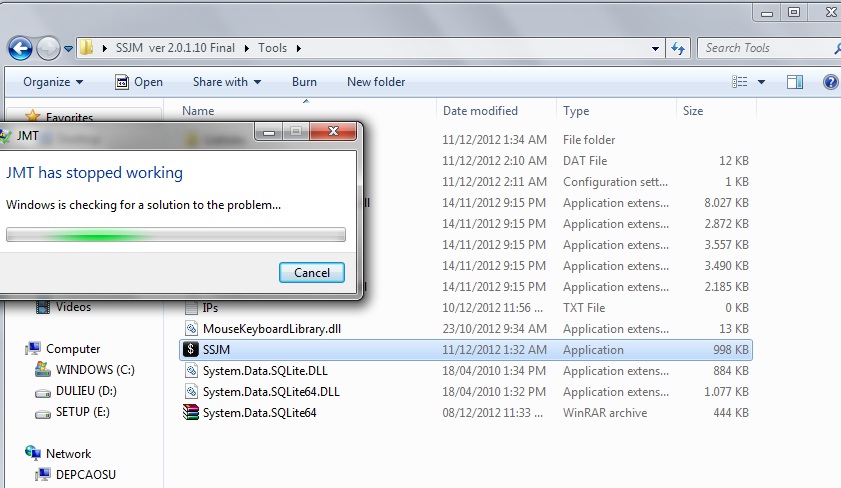Select System.Data.SQLite64 WinRAR archive
Screen dimensions: 841x488
point(260,412)
